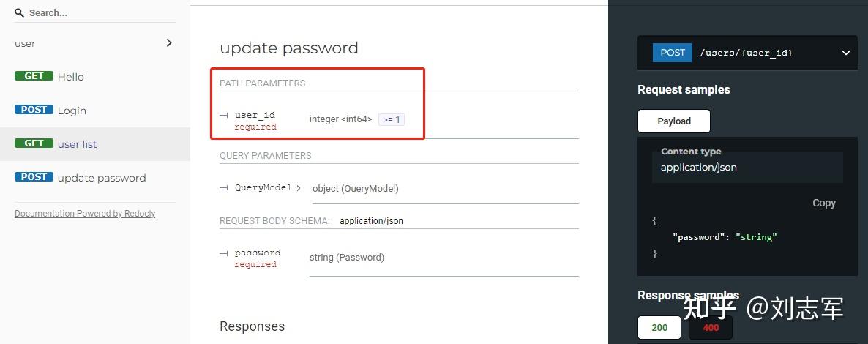
Task: Expand the QueryModel parameter arrow
Action: (x=299, y=188)
